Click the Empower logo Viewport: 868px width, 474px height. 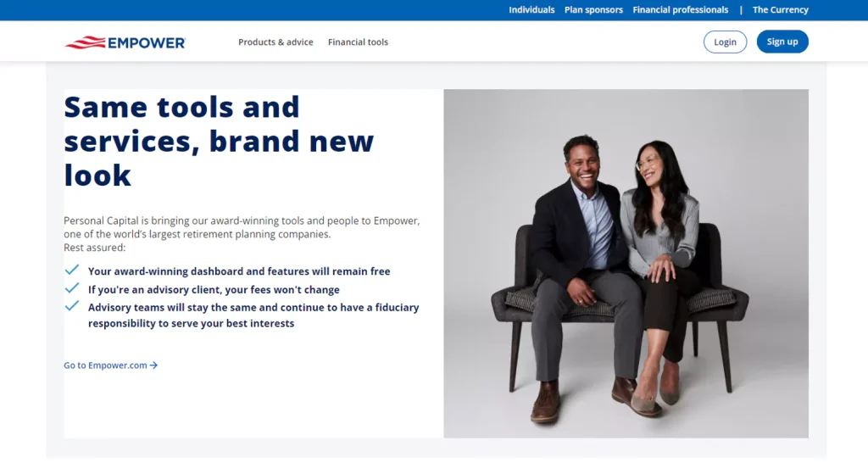pyautogui.click(x=125, y=42)
